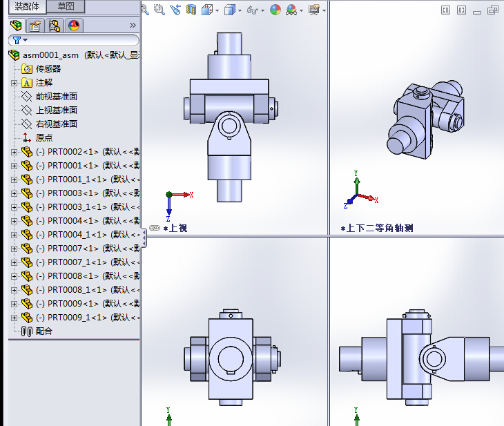The width and height of the screenshot is (504, 426).
Task: Select the 配合 mates folder
Action: pos(44,331)
